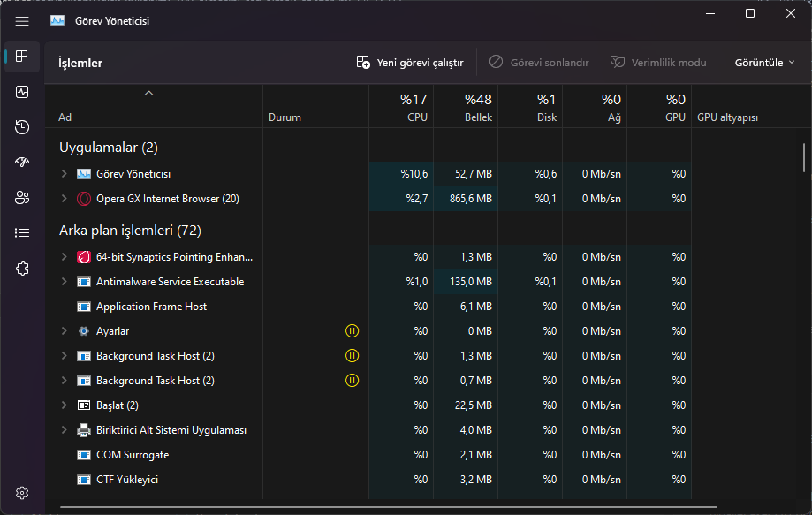Image resolution: width=812 pixels, height=515 pixels.
Task: Expand the first Background Task Host row
Action: tap(65, 356)
